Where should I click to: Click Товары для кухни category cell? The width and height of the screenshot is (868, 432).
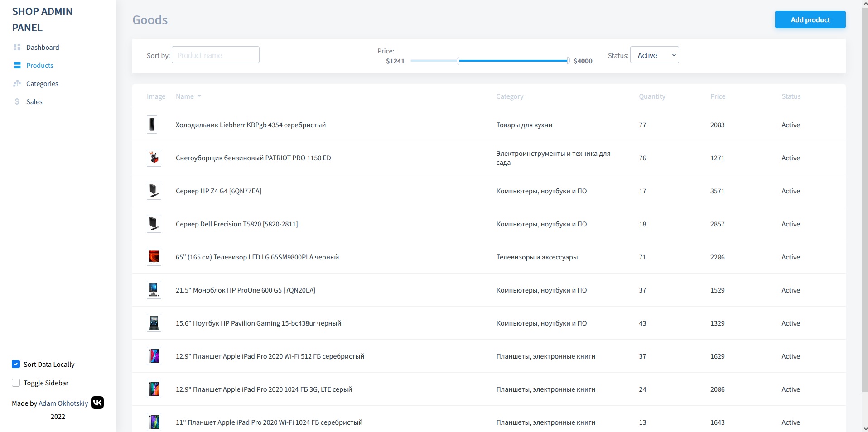tap(524, 125)
